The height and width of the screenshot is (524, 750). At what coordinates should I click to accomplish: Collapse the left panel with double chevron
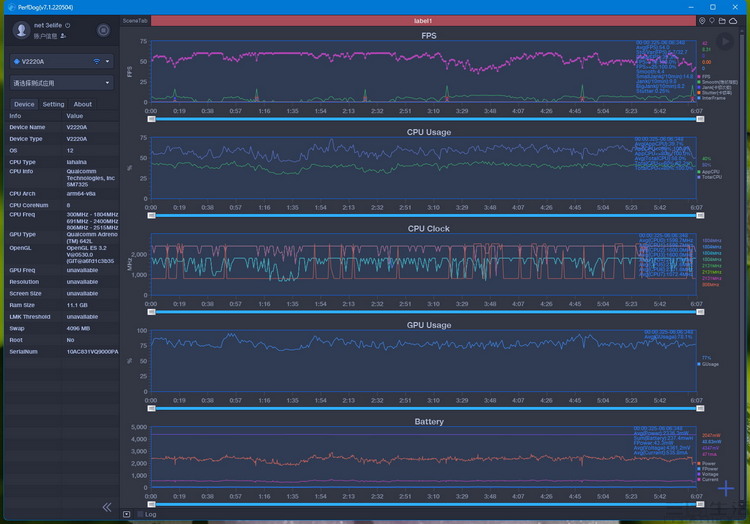(107, 507)
